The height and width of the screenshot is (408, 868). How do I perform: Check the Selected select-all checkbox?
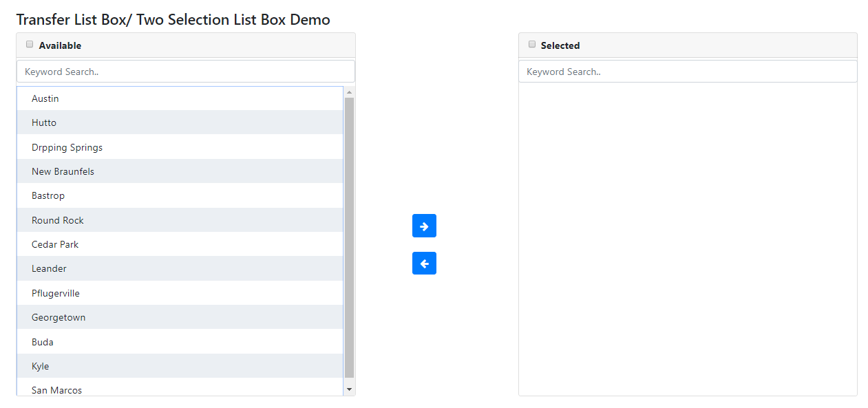(532, 44)
